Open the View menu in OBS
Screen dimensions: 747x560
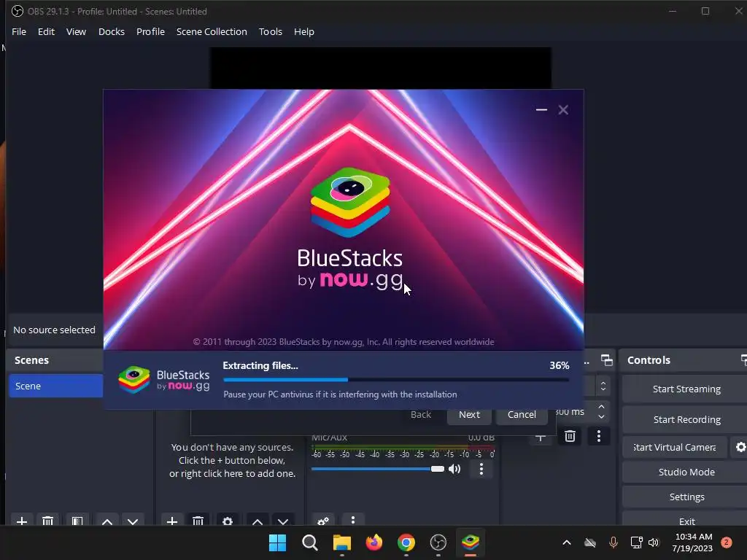coord(76,31)
